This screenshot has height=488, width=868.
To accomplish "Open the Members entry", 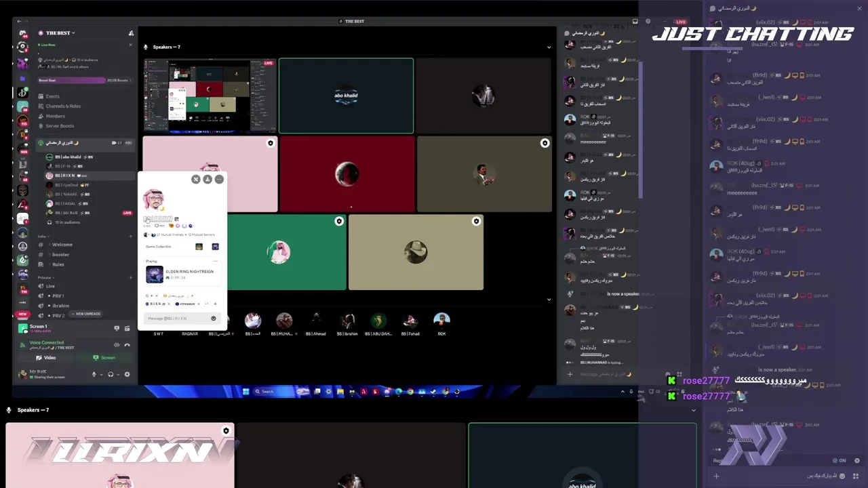I will (x=55, y=116).
